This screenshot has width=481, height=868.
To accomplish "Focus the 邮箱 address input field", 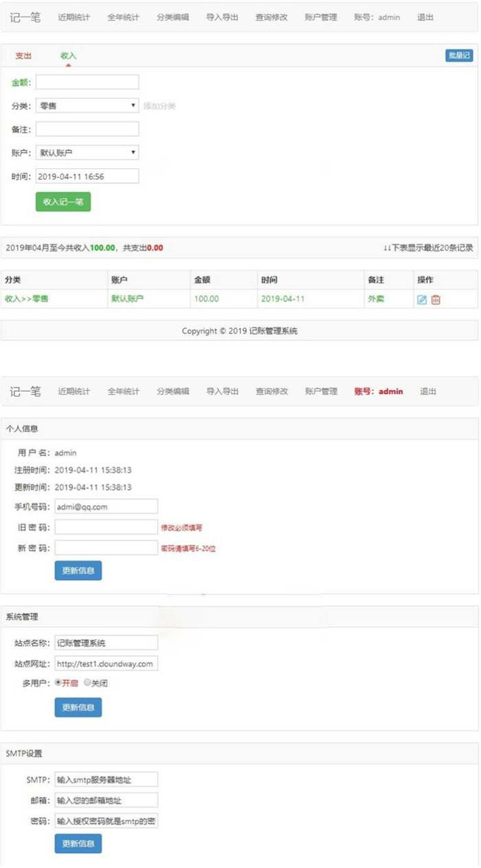I will [107, 800].
